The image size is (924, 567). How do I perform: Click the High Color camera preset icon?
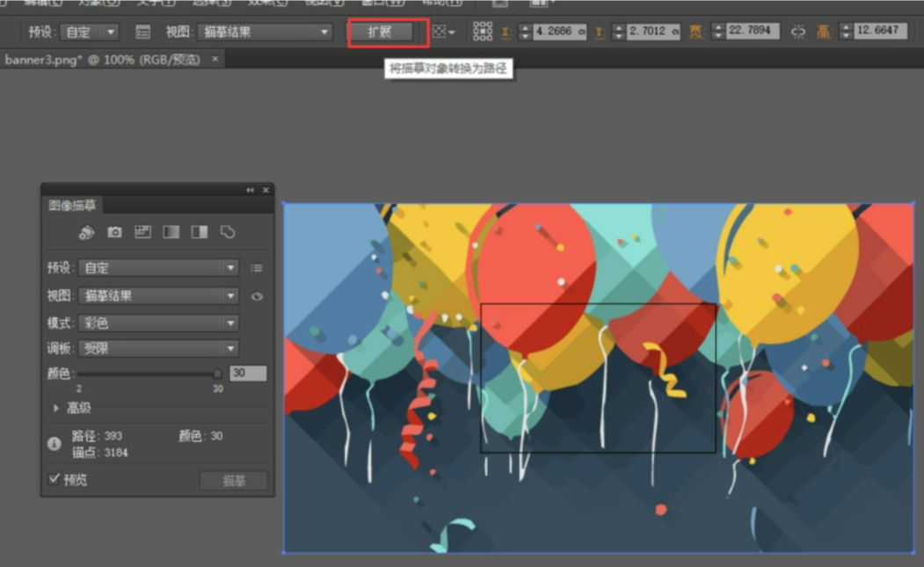tap(114, 232)
